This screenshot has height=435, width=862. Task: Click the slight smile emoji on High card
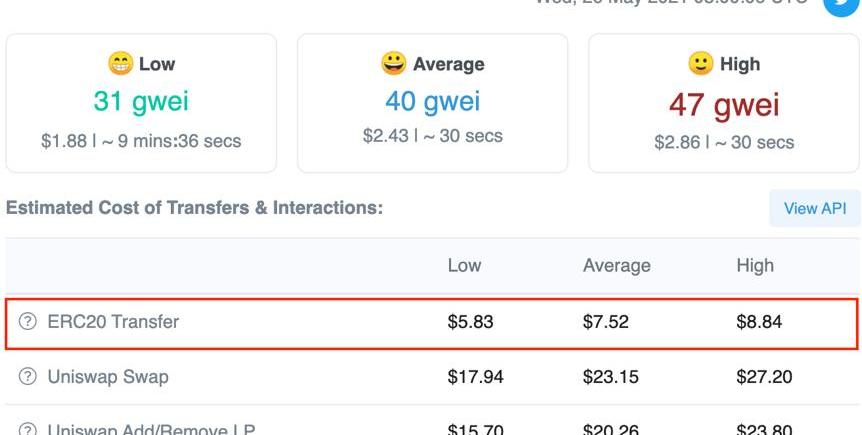point(701,64)
